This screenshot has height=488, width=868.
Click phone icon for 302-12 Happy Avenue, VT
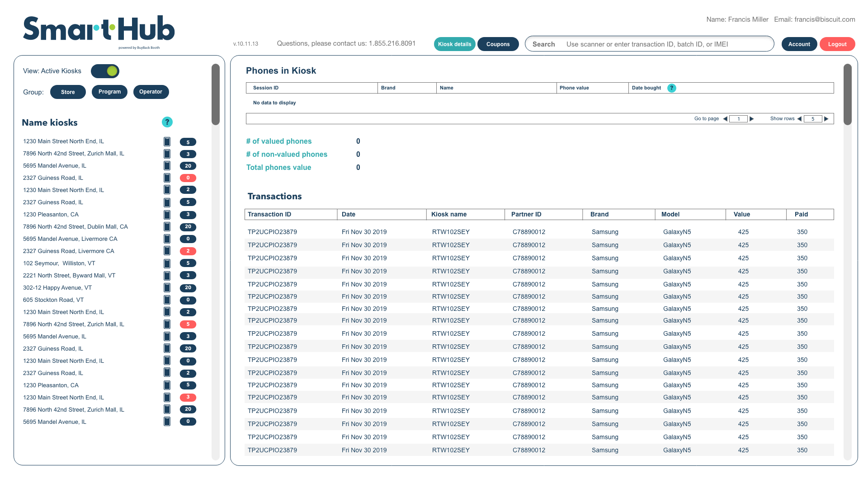pos(167,287)
